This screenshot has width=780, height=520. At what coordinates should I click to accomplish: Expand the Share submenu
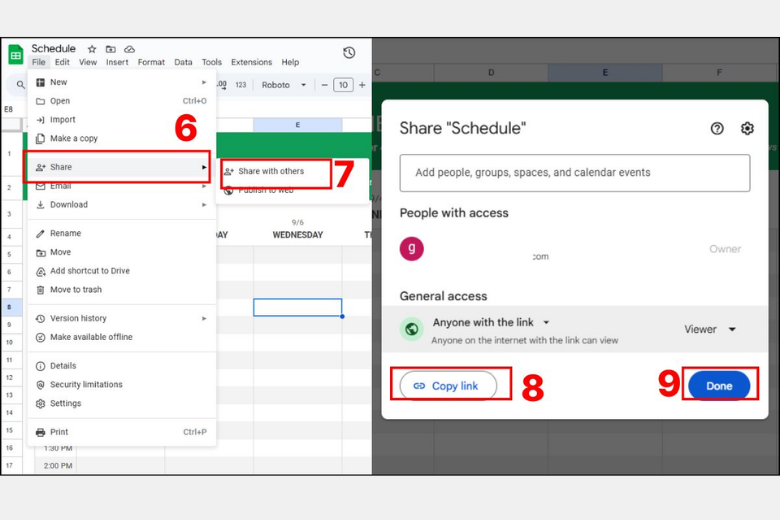(204, 167)
